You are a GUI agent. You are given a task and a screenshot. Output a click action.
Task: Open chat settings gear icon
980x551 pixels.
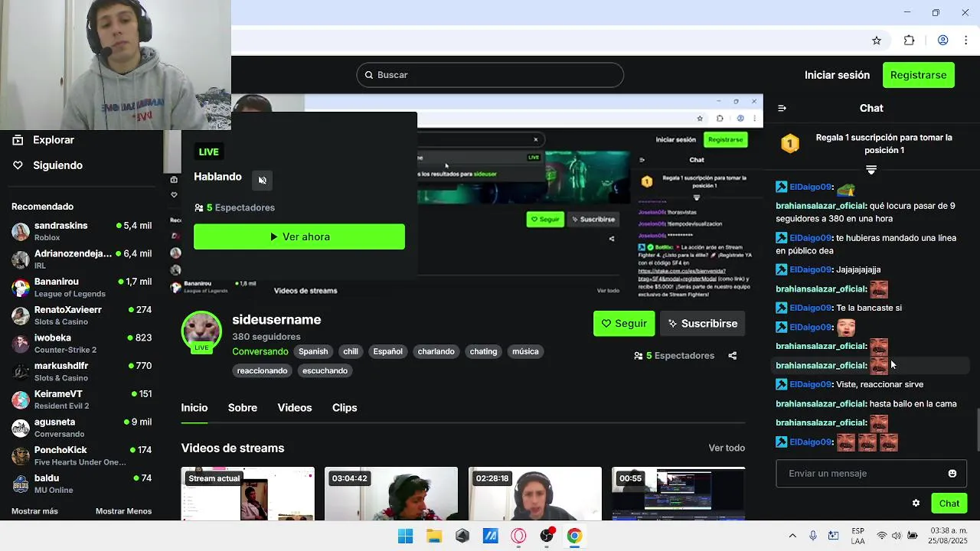[916, 503]
